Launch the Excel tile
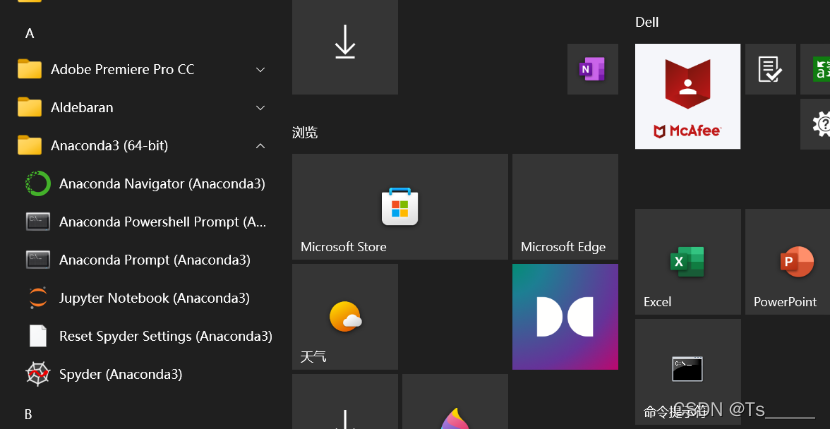Image resolution: width=831 pixels, height=429 pixels. click(x=688, y=262)
